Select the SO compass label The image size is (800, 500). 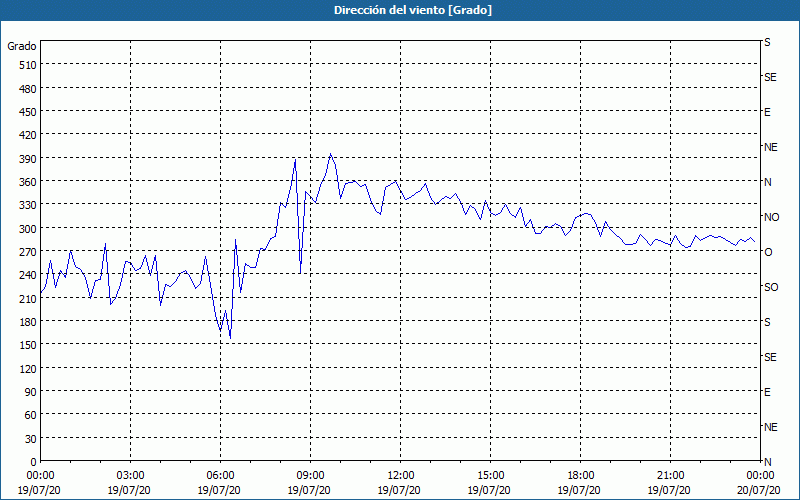pyautogui.click(x=771, y=287)
